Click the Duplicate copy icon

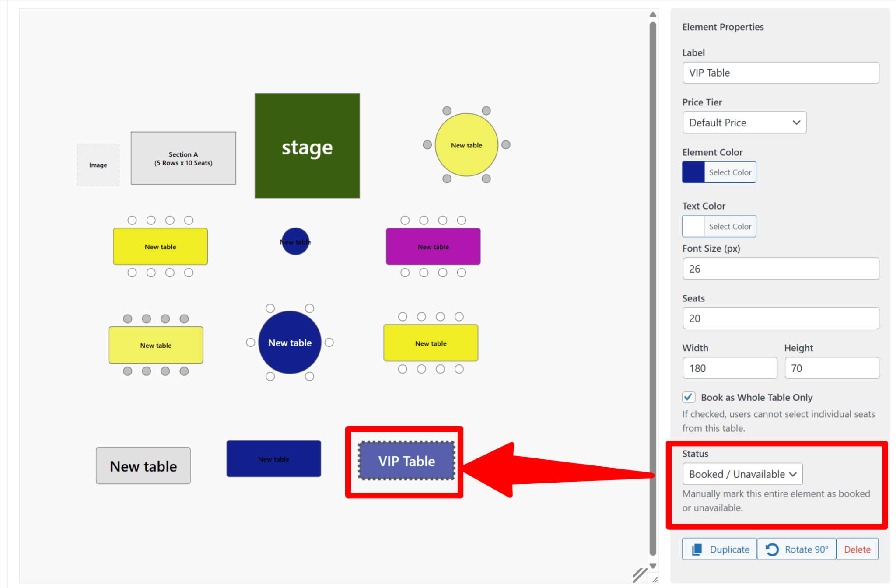pos(697,549)
